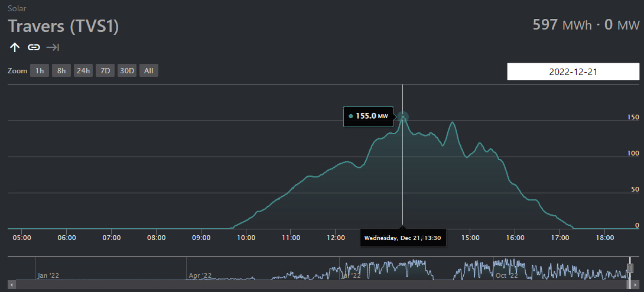The image size is (644, 292).
Task: Click the scrollbar left arrow button
Action: coord(12,285)
